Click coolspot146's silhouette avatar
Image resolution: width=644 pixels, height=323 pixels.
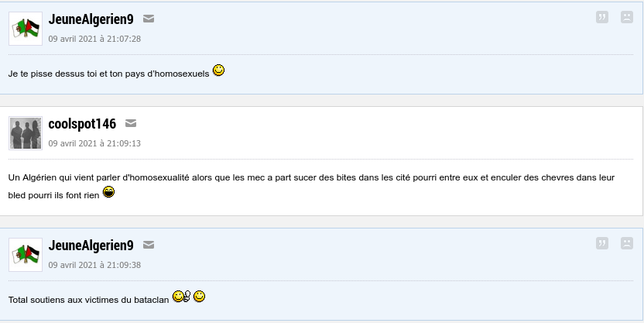pyautogui.click(x=26, y=133)
